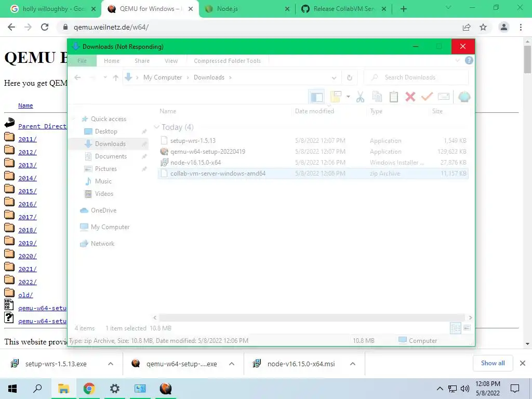Click Downloads in the address breadcrumb
The image size is (532, 399).
tap(209, 77)
